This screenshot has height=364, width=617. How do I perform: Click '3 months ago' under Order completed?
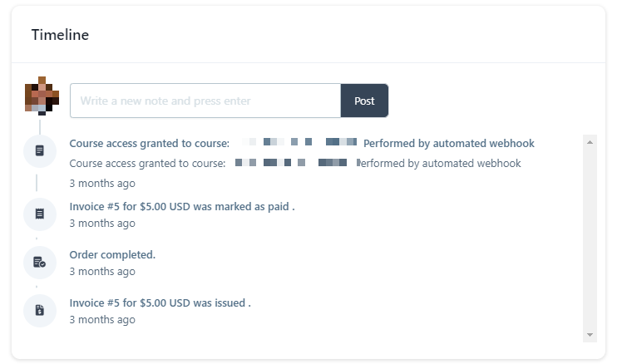[x=102, y=272]
